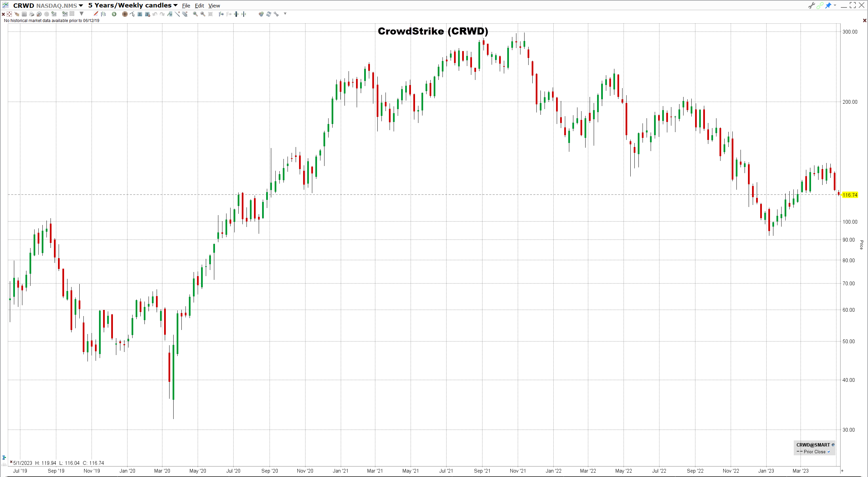The image size is (868, 477).
Task: Click the CrowdStrike (CRWD) chart title
Action: tap(433, 31)
